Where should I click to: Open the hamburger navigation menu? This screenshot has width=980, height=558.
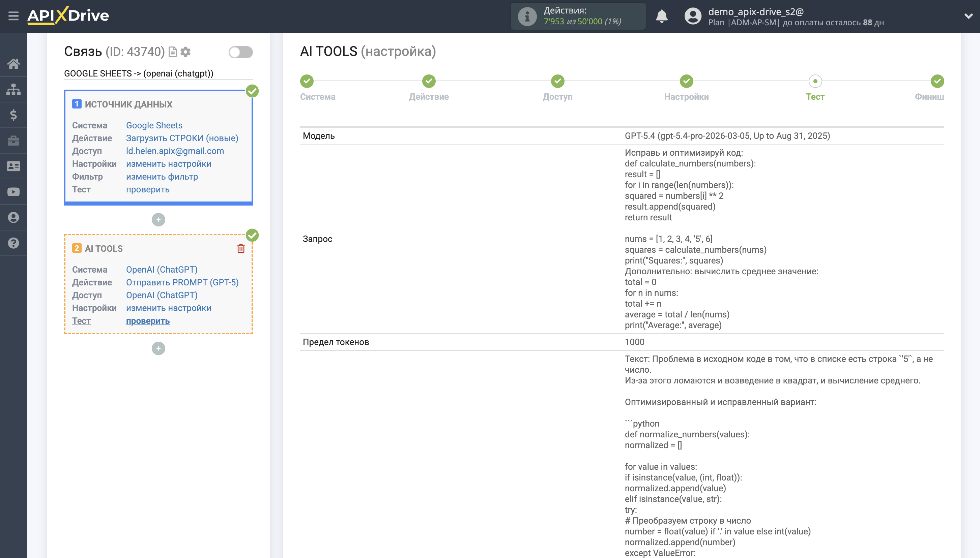14,16
